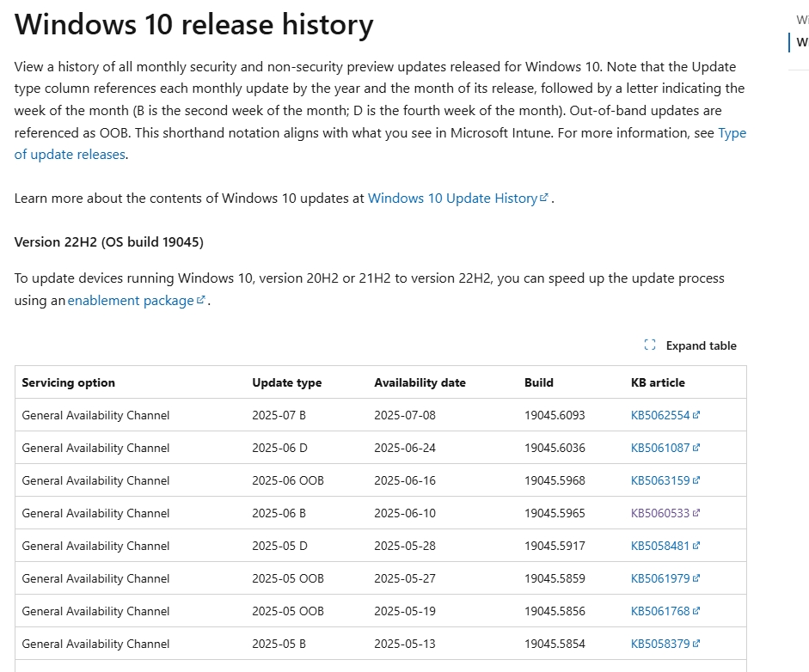Image resolution: width=809 pixels, height=672 pixels.
Task: Click the 'Windows 10 release history' page heading
Action: tap(194, 24)
